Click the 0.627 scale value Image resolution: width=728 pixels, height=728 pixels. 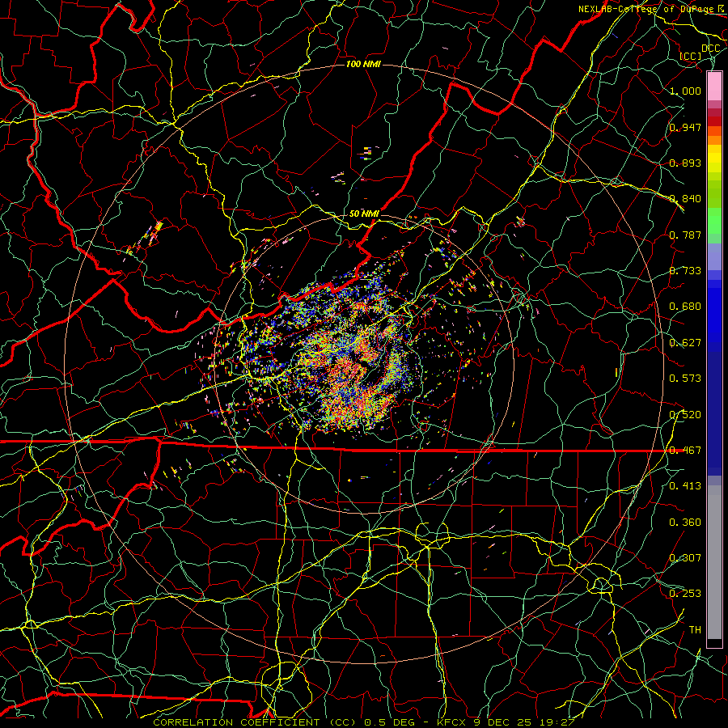[x=685, y=343]
